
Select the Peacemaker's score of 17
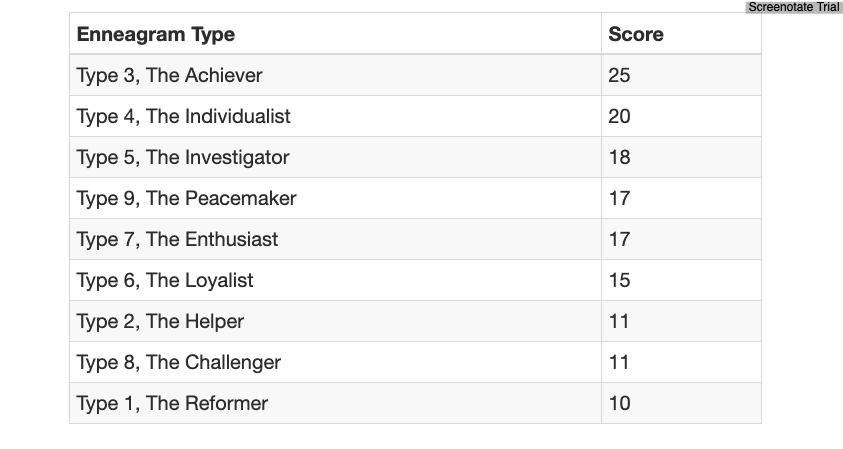(x=619, y=198)
